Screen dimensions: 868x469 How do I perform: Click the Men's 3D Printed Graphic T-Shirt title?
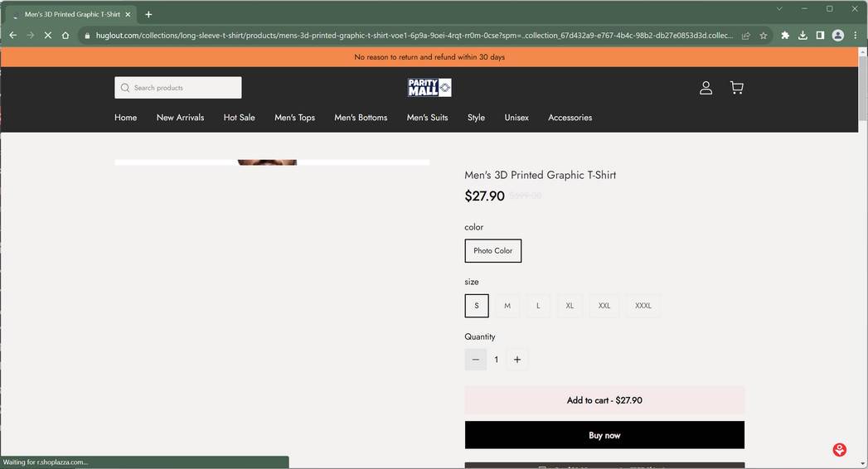(541, 175)
